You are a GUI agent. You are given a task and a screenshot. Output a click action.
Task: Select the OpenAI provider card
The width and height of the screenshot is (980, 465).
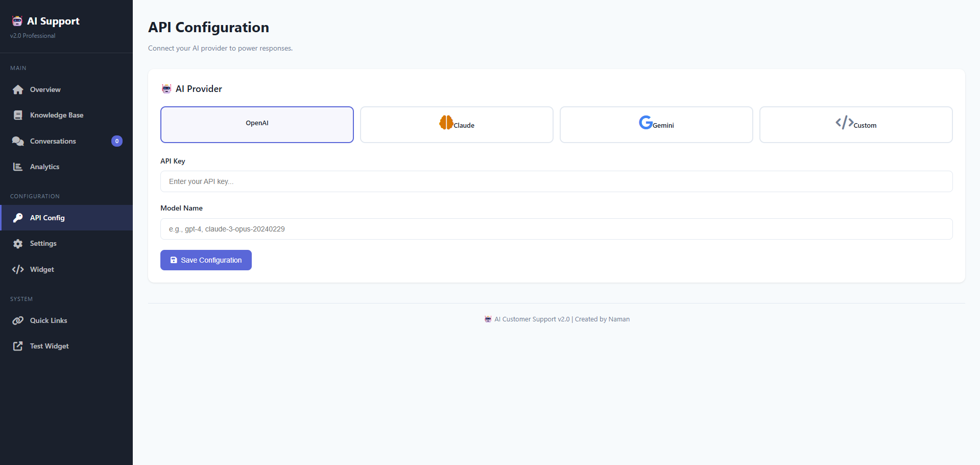point(257,125)
